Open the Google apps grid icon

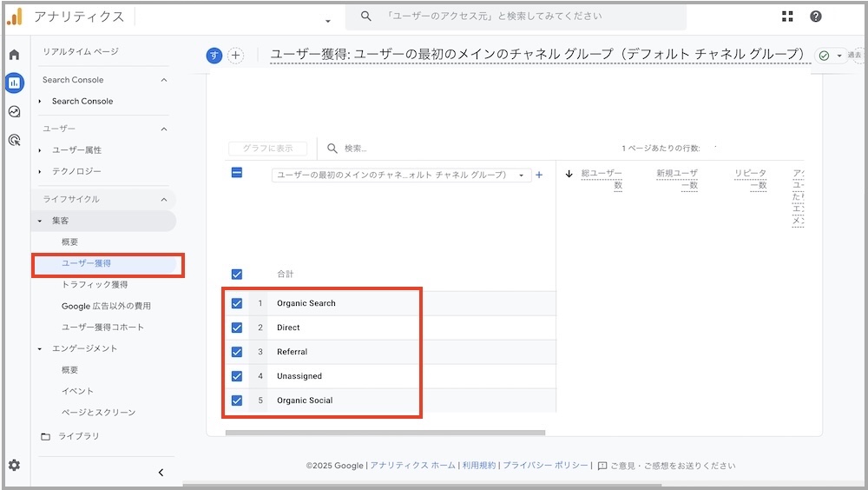[787, 17]
